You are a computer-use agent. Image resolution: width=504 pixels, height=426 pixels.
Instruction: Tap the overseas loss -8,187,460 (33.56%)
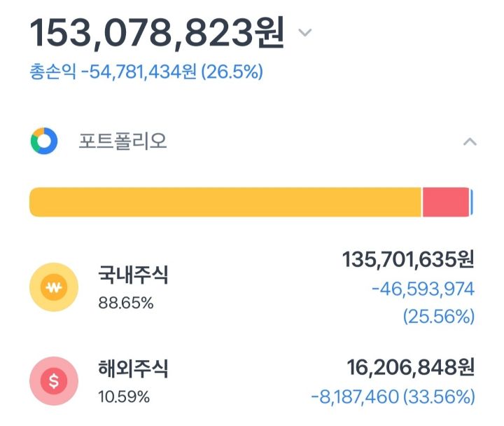pyautogui.click(x=393, y=397)
